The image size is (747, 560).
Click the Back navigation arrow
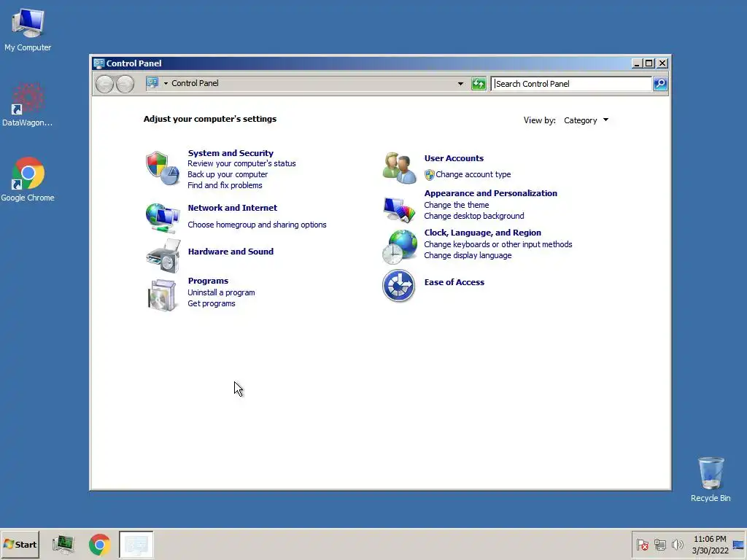pyautogui.click(x=104, y=85)
